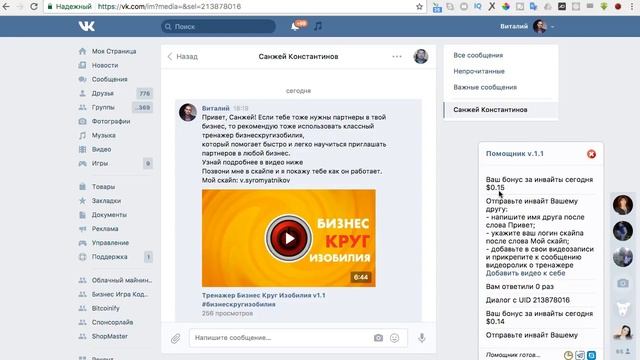Open Фотографии in sidebar
Screen dimensions: 640x360
pyautogui.click(x=111, y=121)
